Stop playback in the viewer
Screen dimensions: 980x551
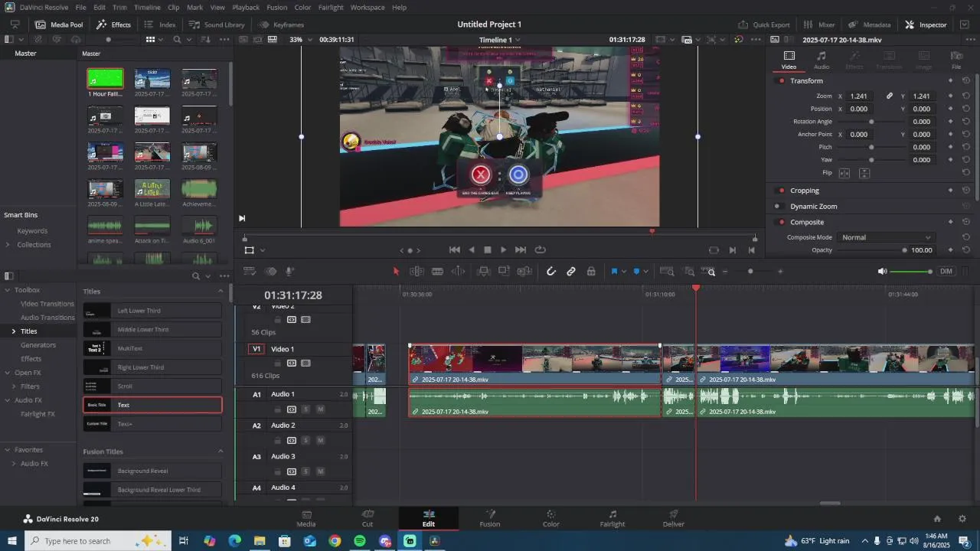[487, 249]
